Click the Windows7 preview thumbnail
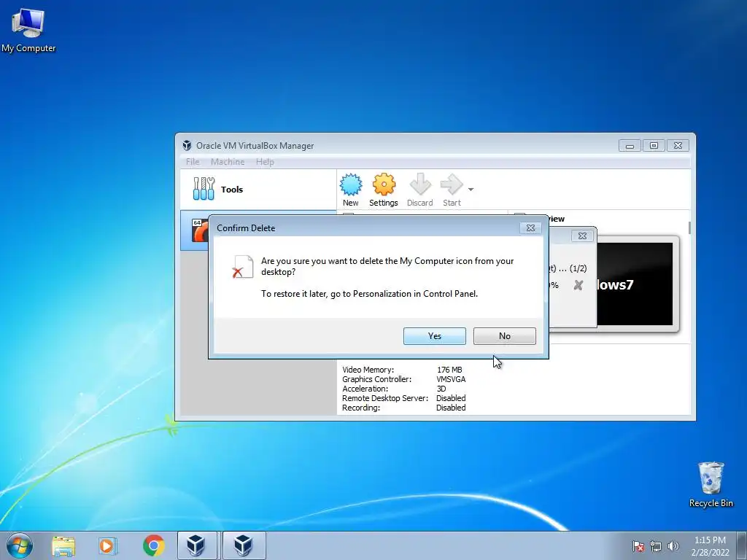 point(635,284)
